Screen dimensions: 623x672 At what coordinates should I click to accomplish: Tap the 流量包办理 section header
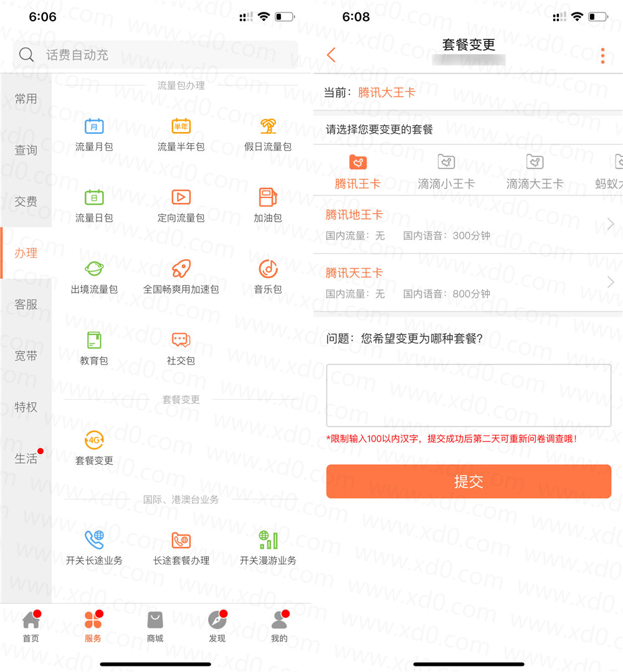tap(181, 85)
